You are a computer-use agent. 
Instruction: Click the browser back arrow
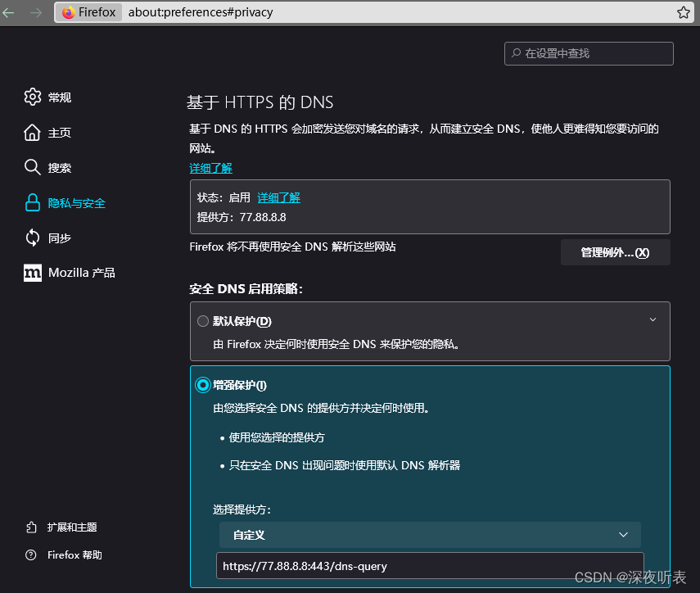pyautogui.click(x=8, y=12)
